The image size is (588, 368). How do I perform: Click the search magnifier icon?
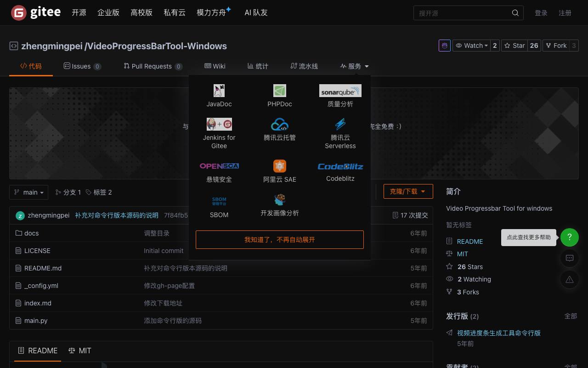pos(515,13)
